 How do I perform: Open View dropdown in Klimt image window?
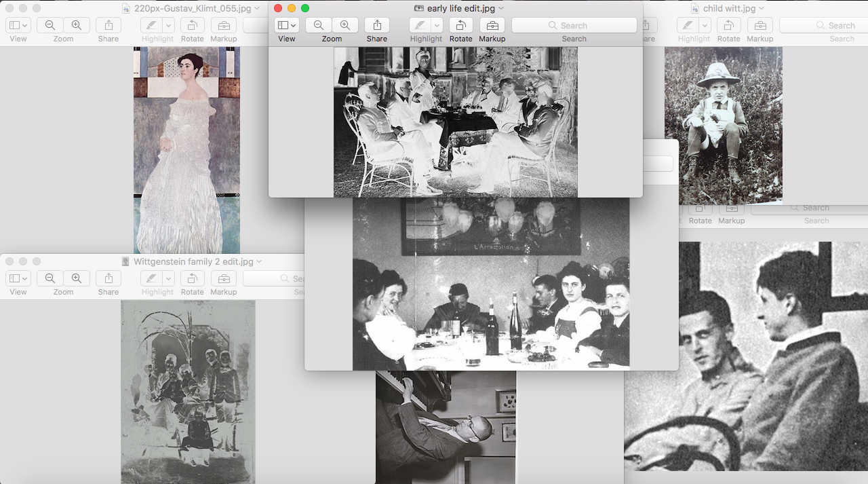click(18, 25)
